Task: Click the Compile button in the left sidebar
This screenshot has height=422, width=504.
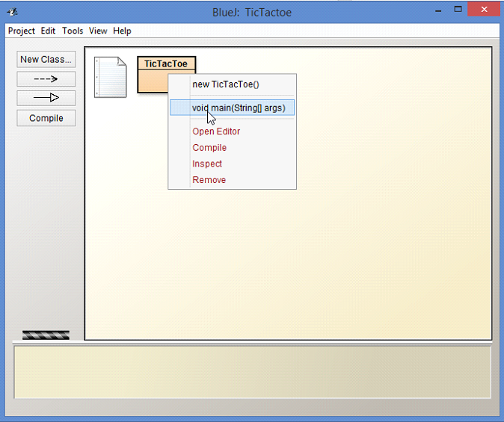Action: 46,118
